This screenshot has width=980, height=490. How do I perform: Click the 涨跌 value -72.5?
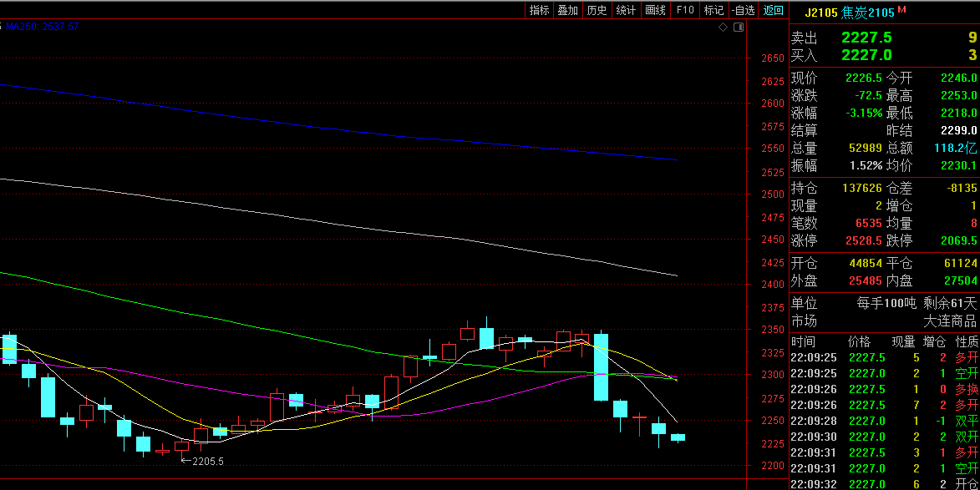pyautogui.click(x=868, y=95)
